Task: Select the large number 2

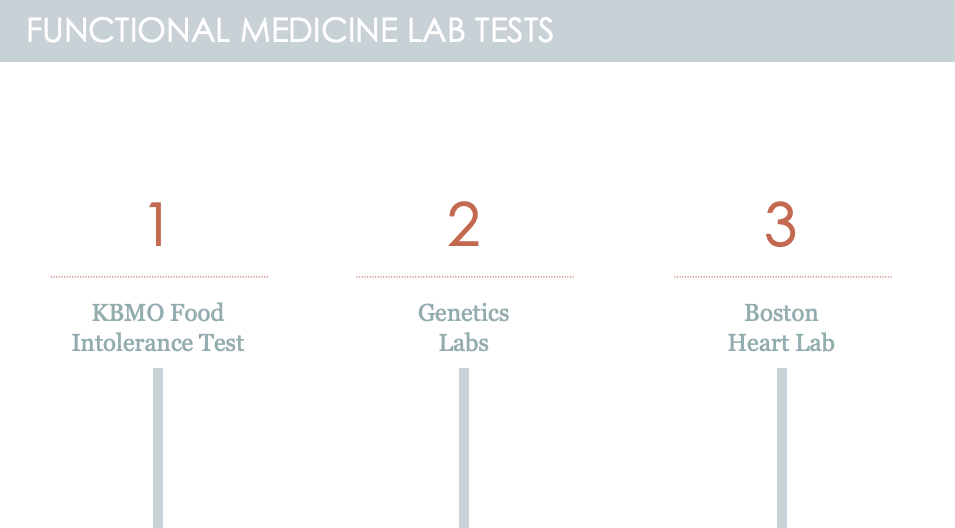Action: pyautogui.click(x=464, y=225)
